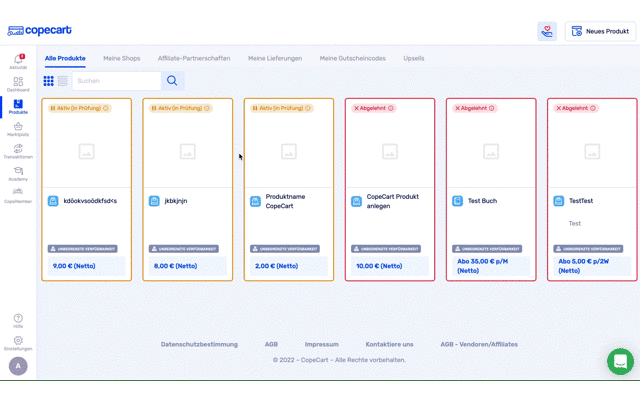
Task: Go to Dashboard in the sidebar
Action: pos(18,83)
